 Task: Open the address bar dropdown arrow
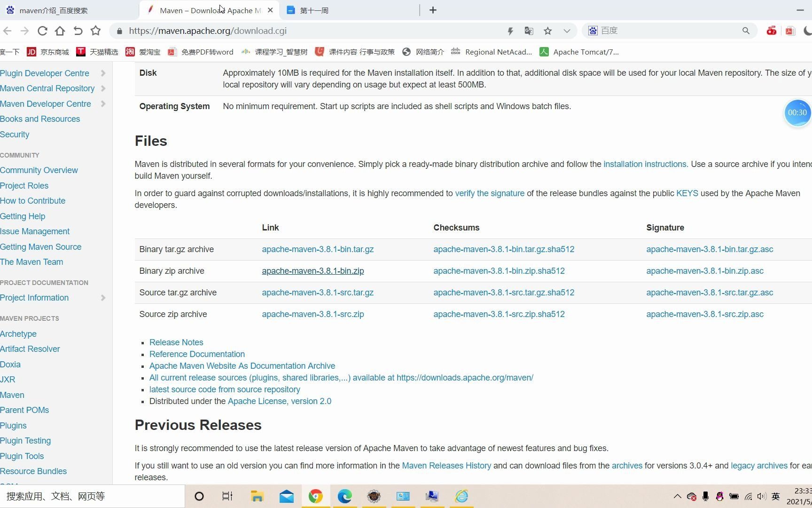coord(567,31)
